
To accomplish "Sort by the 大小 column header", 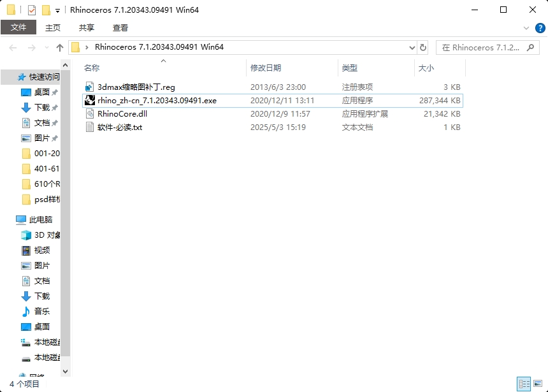I will click(x=426, y=68).
